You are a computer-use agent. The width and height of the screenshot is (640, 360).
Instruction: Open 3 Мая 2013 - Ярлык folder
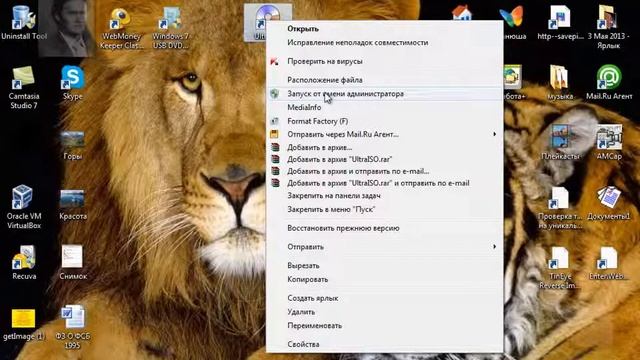tap(608, 27)
